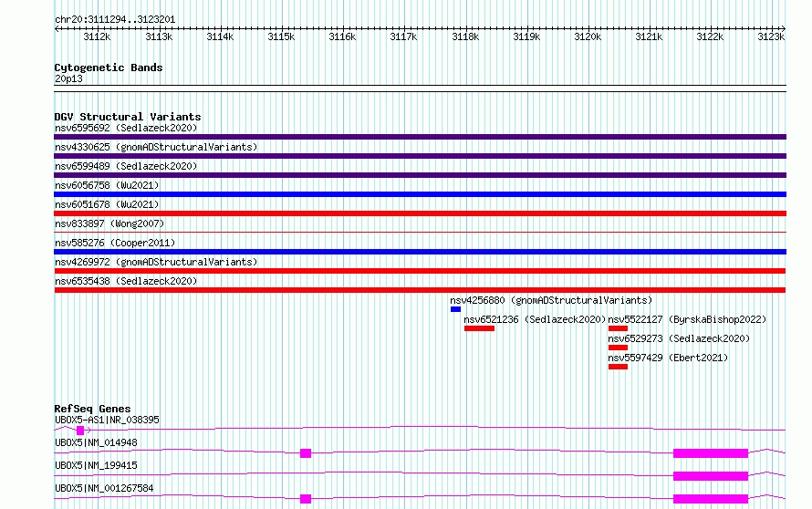Click the red bar under nsv6529273
This screenshot has width=812, height=509.
[618, 348]
